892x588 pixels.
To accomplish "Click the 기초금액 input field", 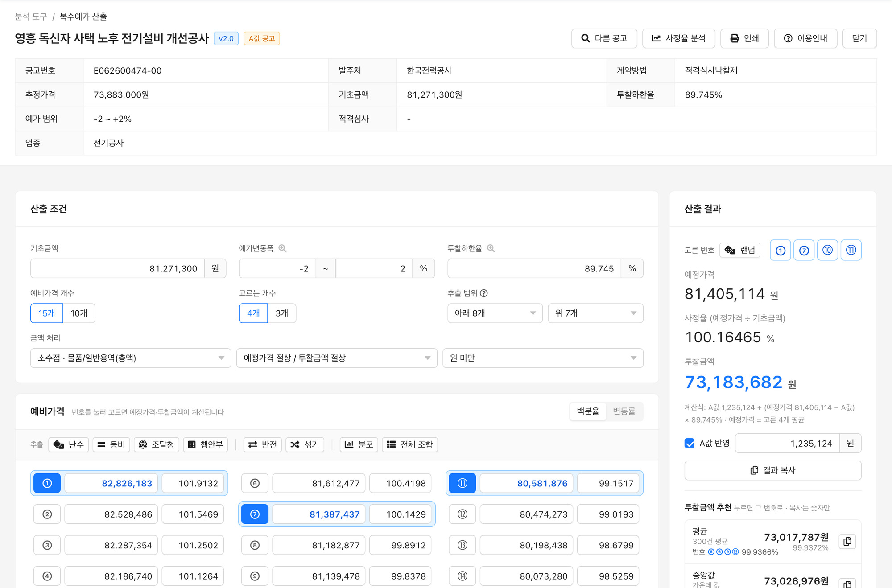I will click(x=118, y=268).
